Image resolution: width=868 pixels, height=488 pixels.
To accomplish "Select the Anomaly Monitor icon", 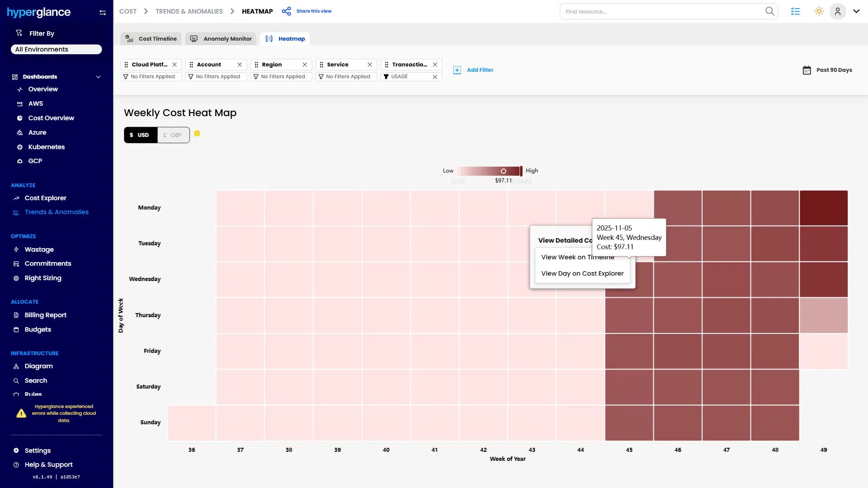I will click(194, 38).
